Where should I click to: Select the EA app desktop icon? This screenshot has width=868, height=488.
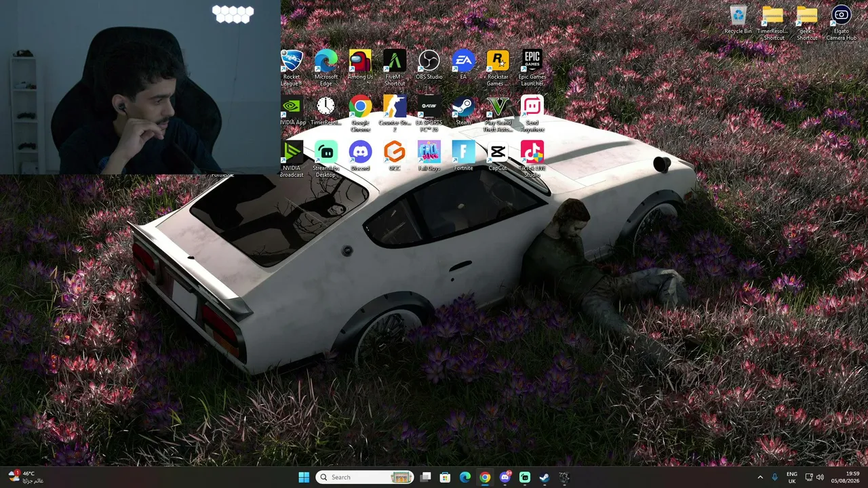(463, 65)
